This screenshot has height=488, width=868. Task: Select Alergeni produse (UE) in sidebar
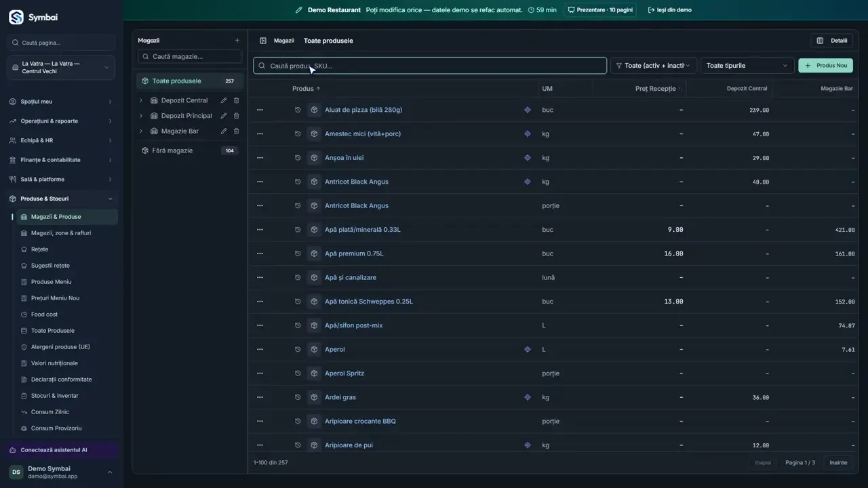(x=60, y=347)
